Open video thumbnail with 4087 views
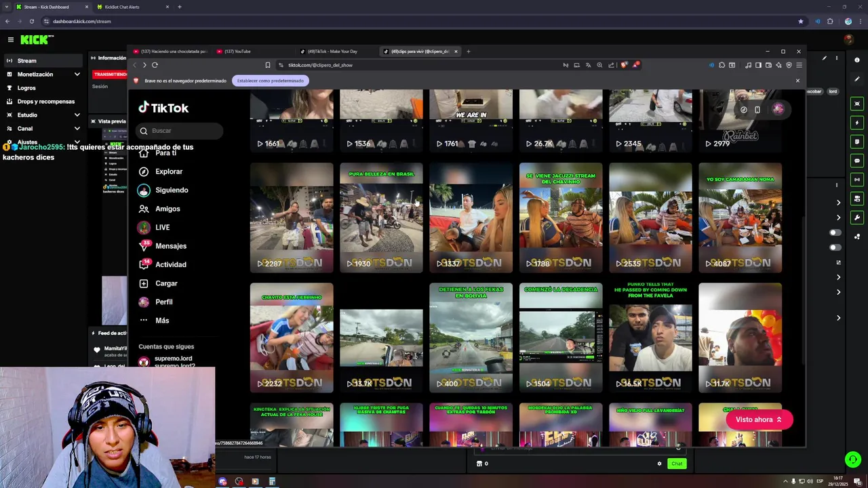Viewport: 868px width, 488px height. pos(740,218)
